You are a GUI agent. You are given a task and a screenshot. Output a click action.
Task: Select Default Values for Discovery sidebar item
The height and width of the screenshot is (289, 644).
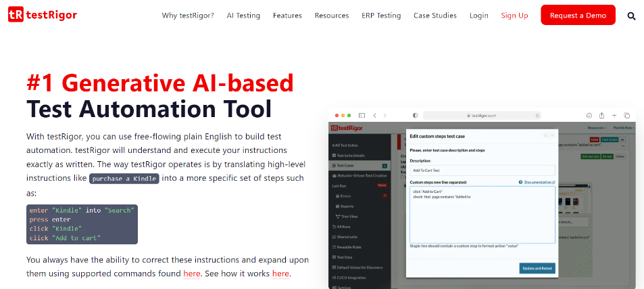click(357, 267)
